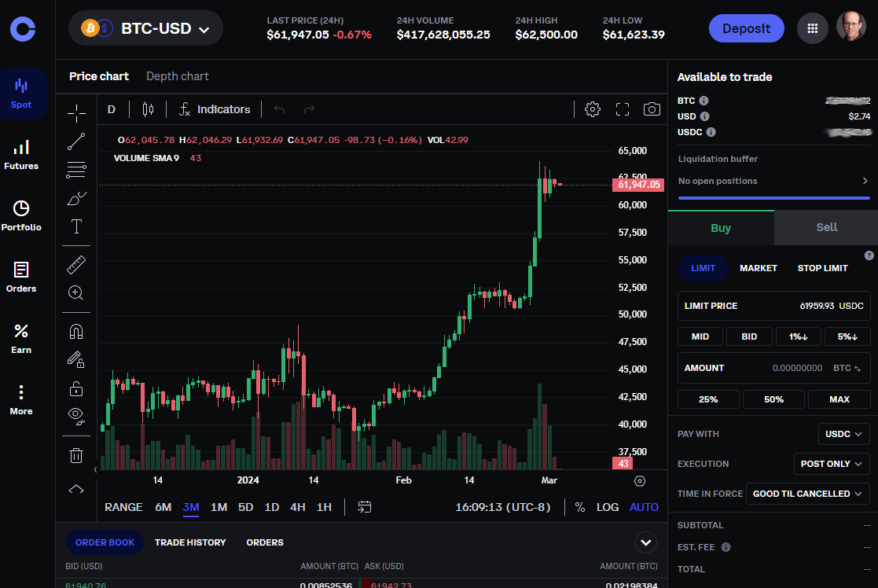Viewport: 878px width, 588px height.
Task: Collapse the order book panel chevron
Action: [x=645, y=542]
